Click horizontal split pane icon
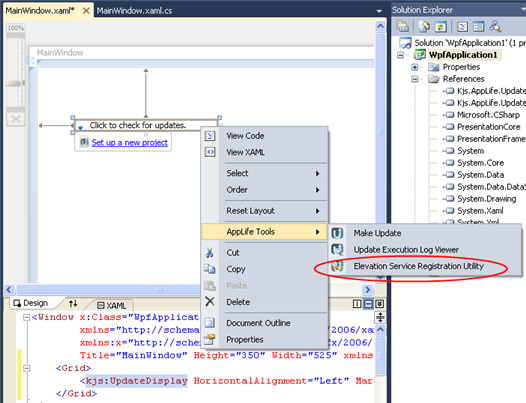This screenshot has height=403, width=526. pyautogui.click(x=368, y=304)
